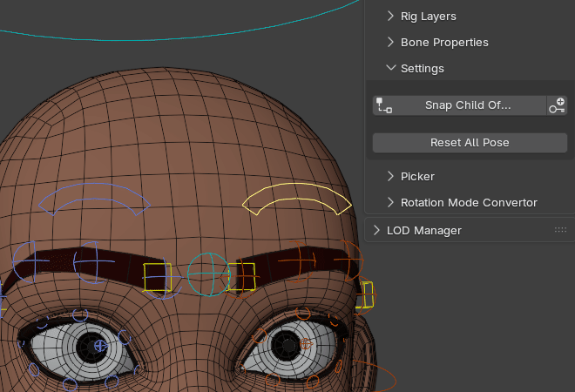This screenshot has height=392, width=575.
Task: Click the Reset All Pose button
Action: 470,143
